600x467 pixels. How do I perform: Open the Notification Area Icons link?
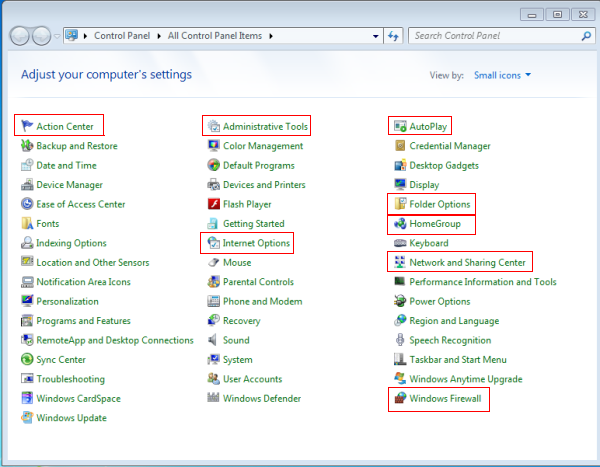pyautogui.click(x=83, y=282)
